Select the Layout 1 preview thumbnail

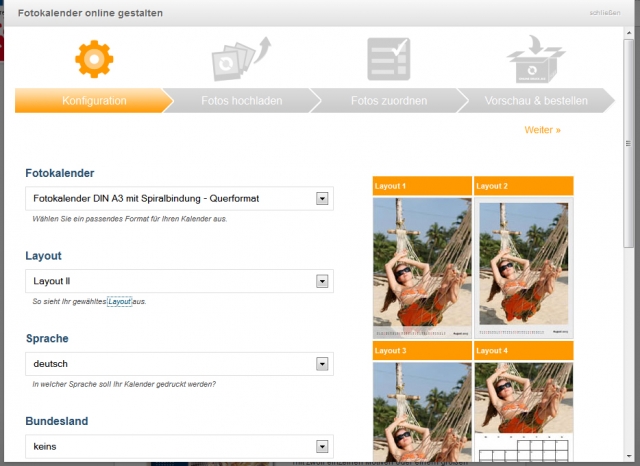(422, 268)
